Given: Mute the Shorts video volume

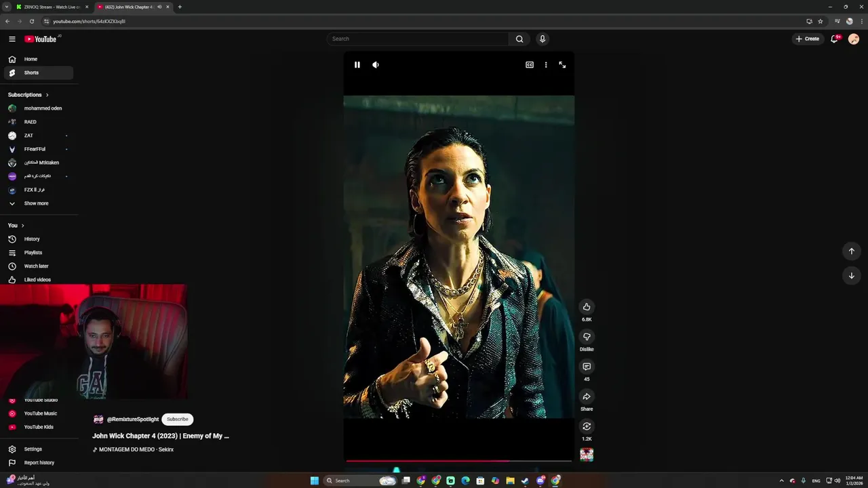Looking at the screenshot, I should coord(376,65).
